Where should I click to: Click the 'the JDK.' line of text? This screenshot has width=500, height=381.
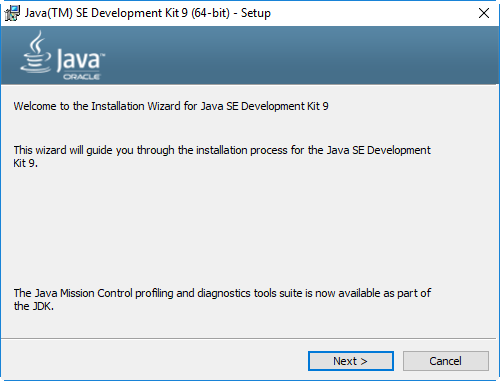point(34,306)
